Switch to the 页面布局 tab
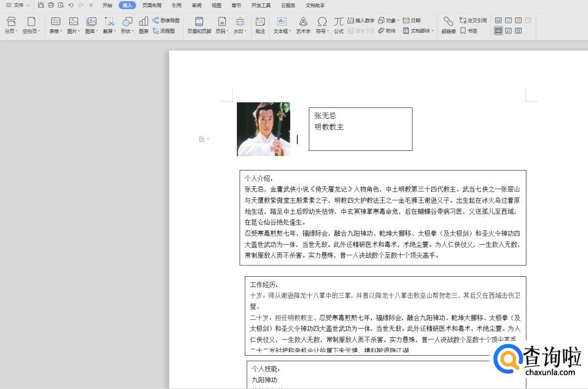588x389 pixels. [152, 5]
